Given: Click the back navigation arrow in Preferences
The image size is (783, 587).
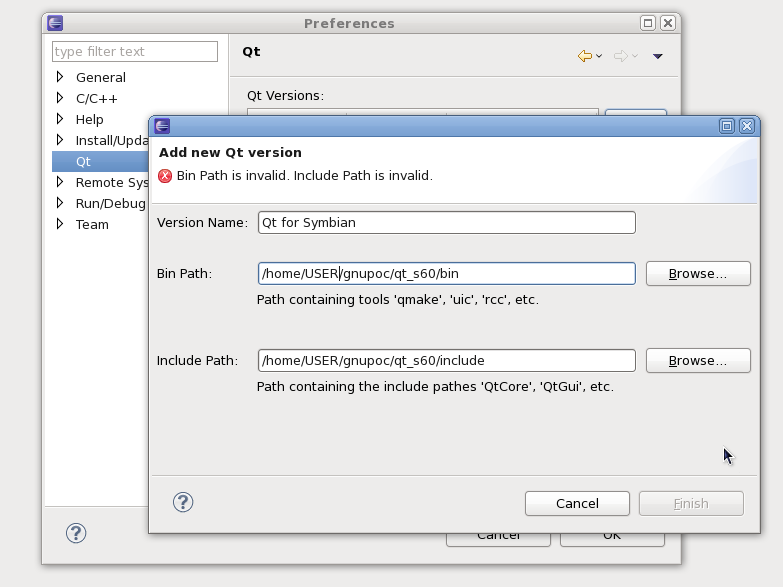Looking at the screenshot, I should (x=585, y=56).
